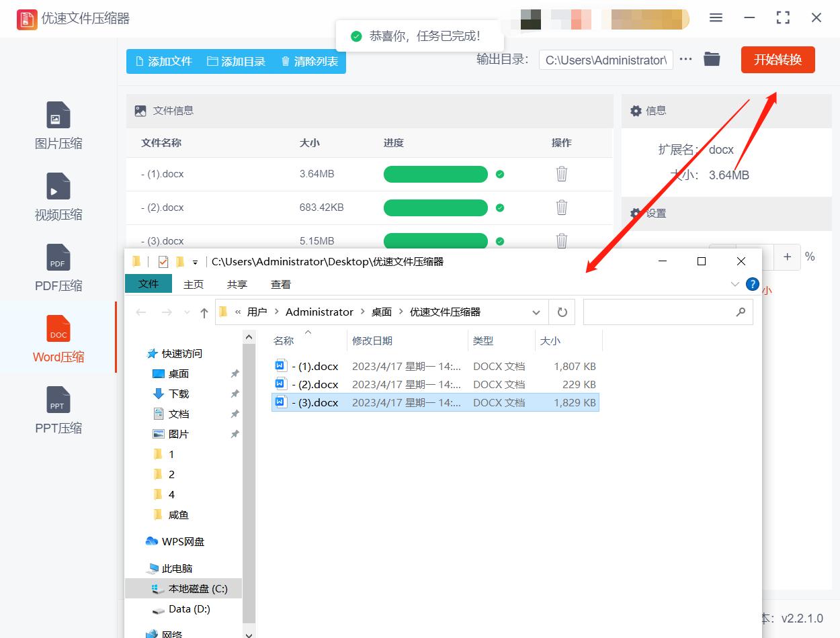Image resolution: width=840 pixels, height=638 pixels.
Task: Expand the Explorer address bar dropdown
Action: pos(536,312)
